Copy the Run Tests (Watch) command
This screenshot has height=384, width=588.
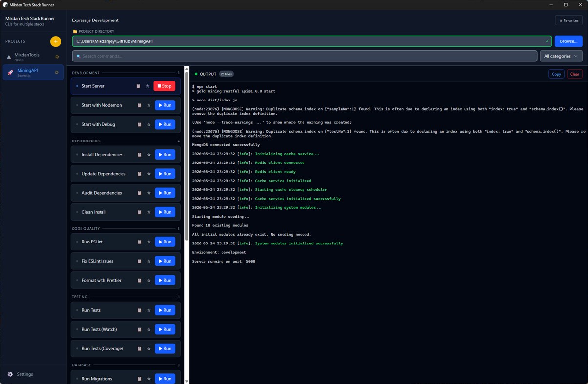click(139, 329)
